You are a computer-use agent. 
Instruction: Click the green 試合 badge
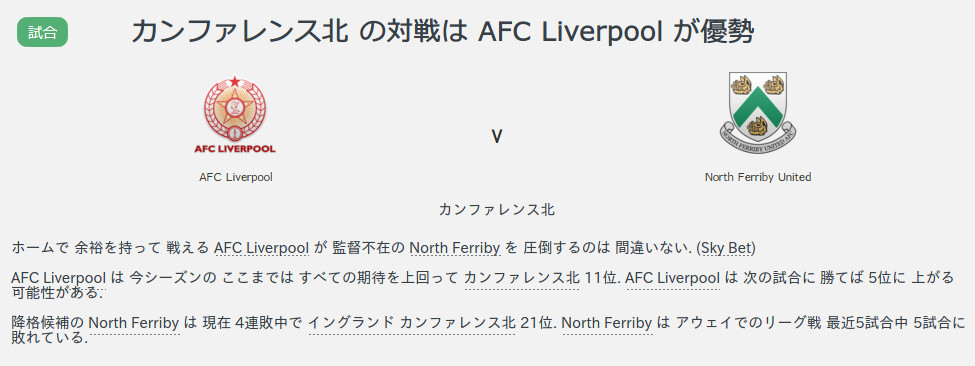42,32
